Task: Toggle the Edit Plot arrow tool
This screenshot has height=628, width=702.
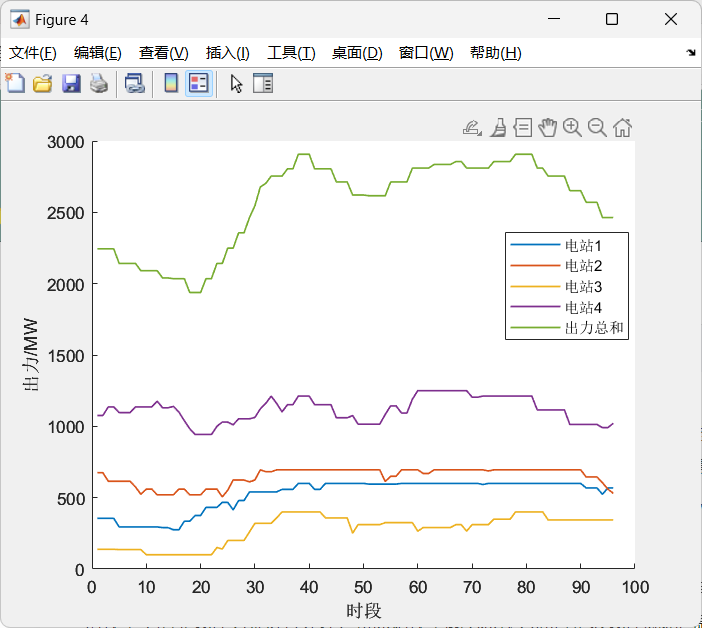Action: (236, 84)
